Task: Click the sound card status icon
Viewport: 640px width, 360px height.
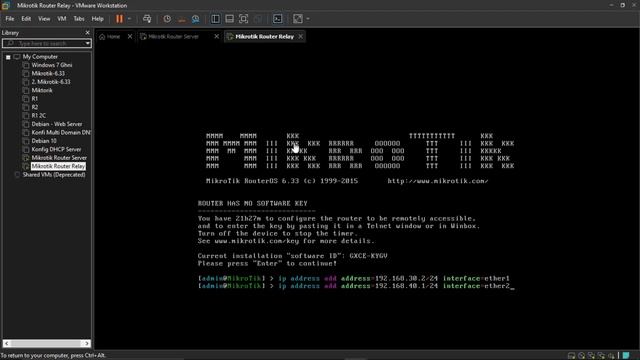Action: 611,356
